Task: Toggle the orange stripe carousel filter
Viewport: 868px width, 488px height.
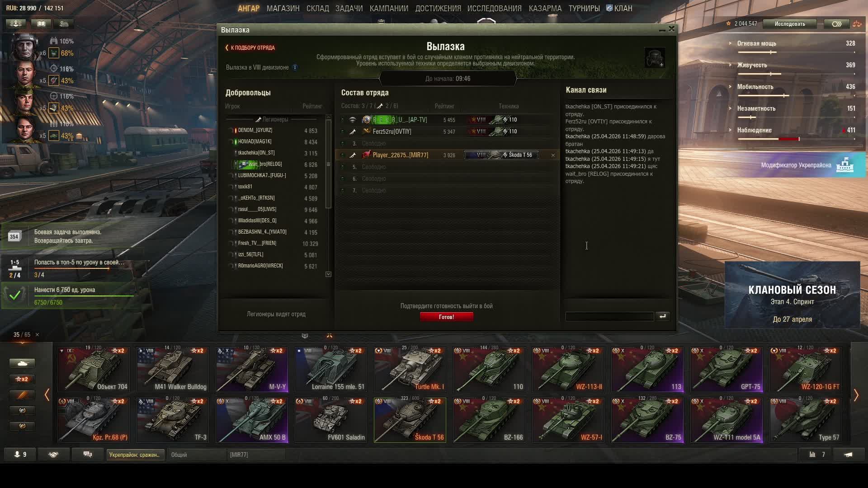Action: point(22,395)
